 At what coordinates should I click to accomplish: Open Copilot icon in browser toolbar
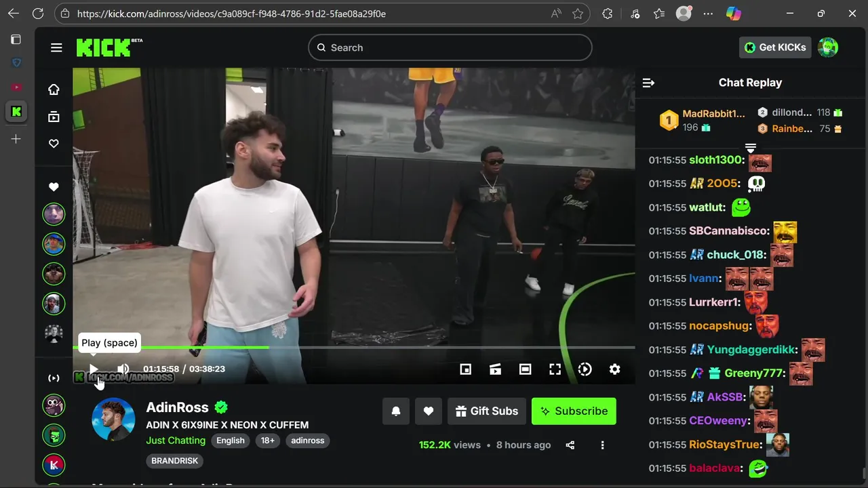pos(734,14)
